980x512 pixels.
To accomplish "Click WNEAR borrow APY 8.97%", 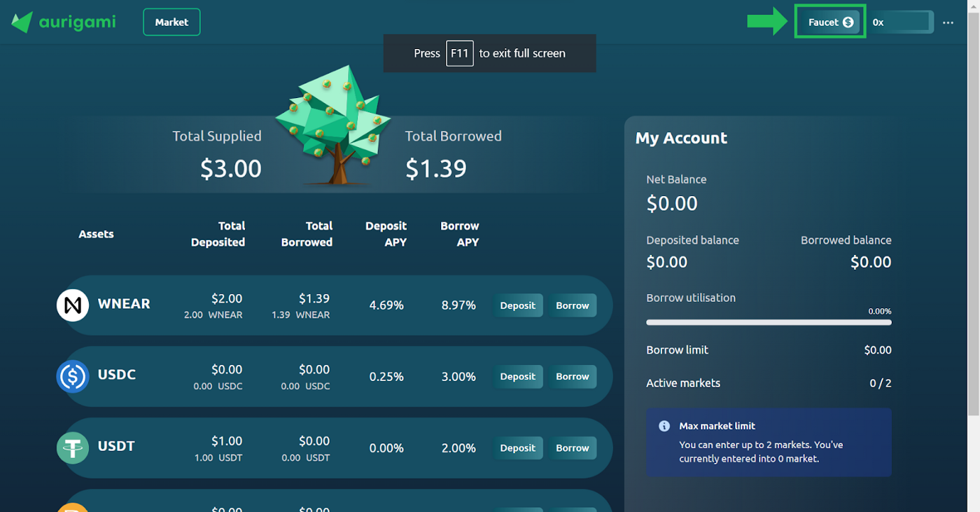I will tap(458, 305).
